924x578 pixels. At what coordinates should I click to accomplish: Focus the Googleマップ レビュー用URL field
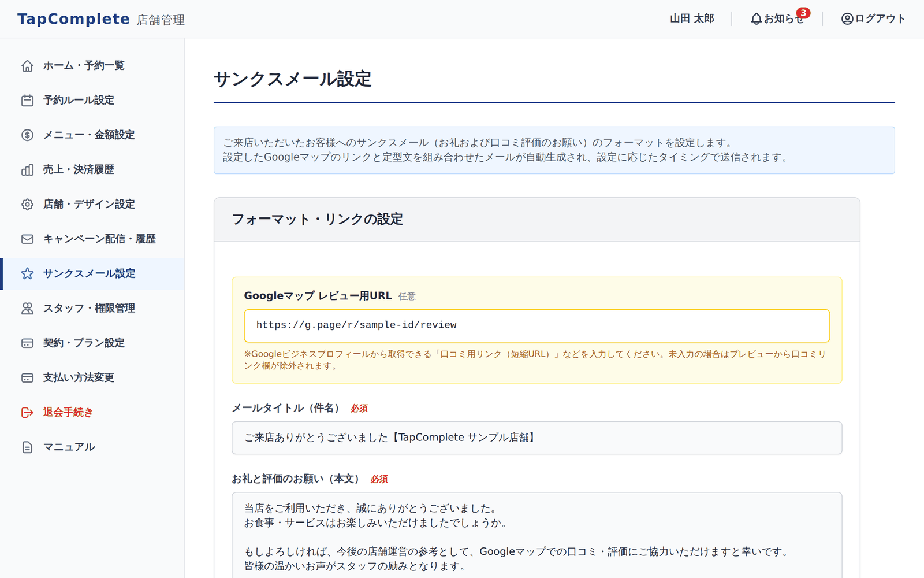[537, 325]
